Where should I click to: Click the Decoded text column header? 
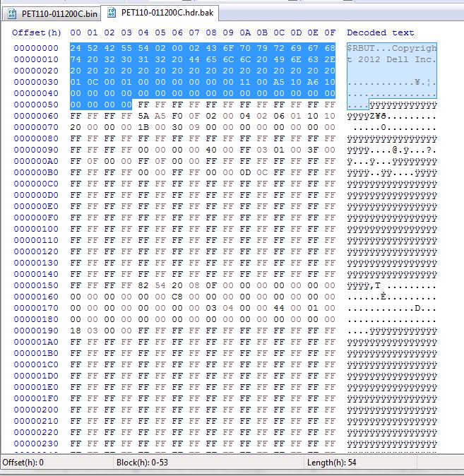[x=381, y=32]
